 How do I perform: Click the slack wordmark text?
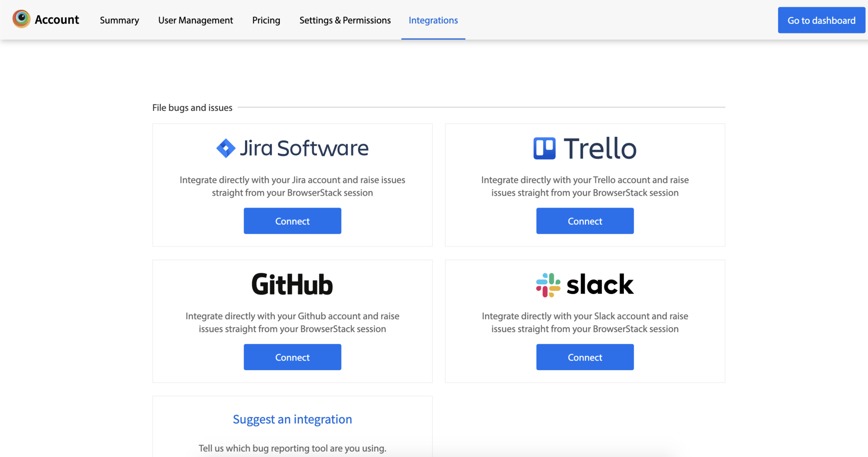pos(600,285)
